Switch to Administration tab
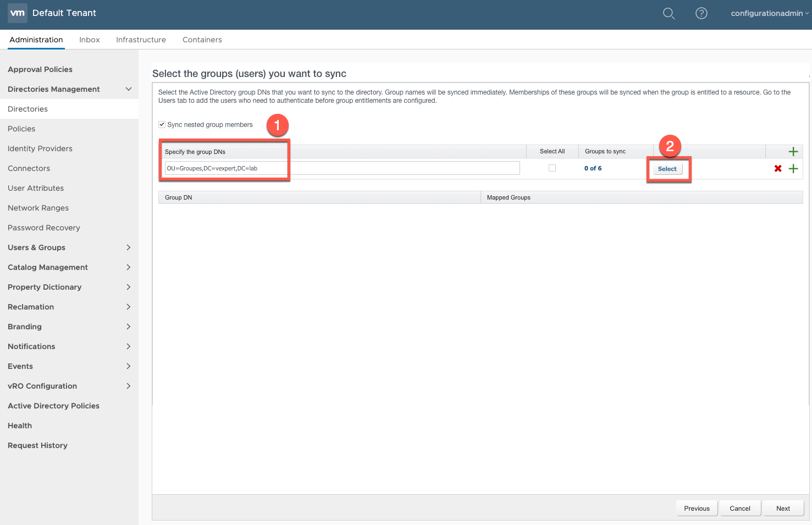This screenshot has width=812, height=525. (36, 40)
